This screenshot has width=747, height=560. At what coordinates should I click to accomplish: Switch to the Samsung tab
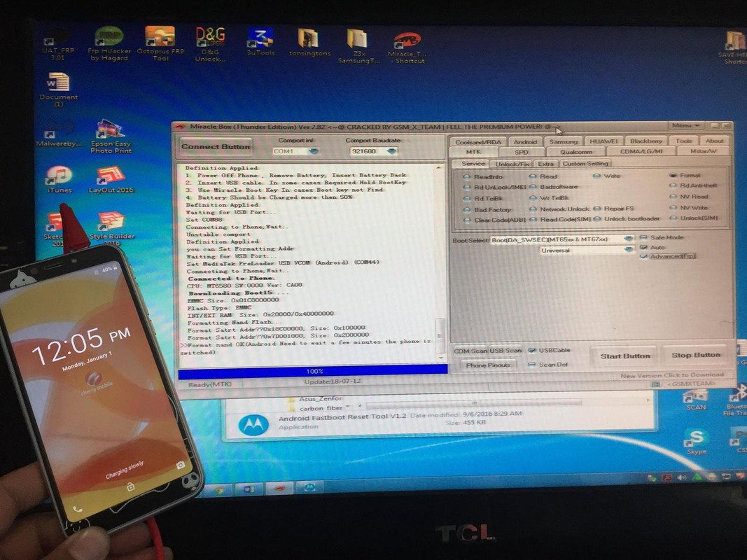pos(563,141)
